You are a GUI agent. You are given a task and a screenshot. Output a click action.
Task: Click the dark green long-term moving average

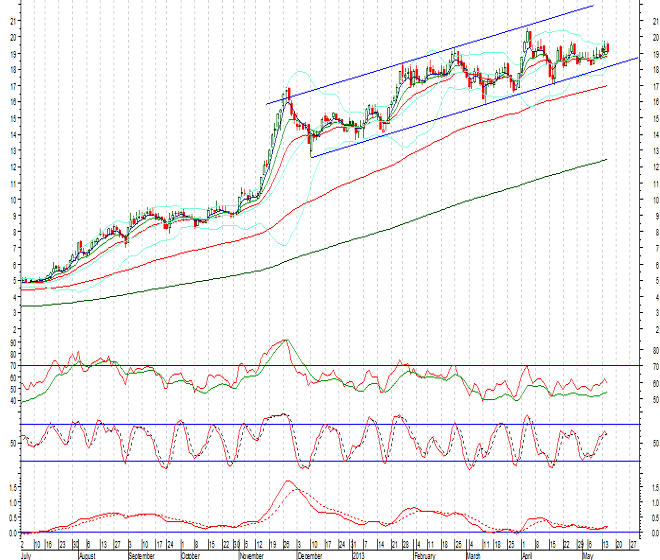point(400,220)
